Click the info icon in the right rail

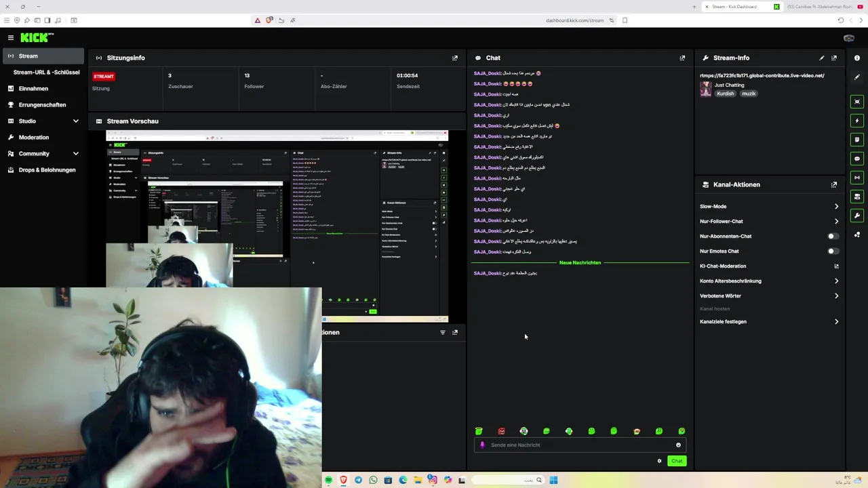pos(857,58)
